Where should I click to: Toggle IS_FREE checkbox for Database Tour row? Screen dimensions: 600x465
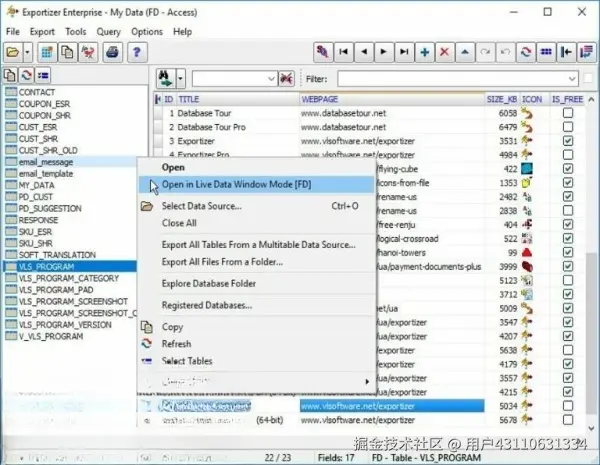click(568, 113)
